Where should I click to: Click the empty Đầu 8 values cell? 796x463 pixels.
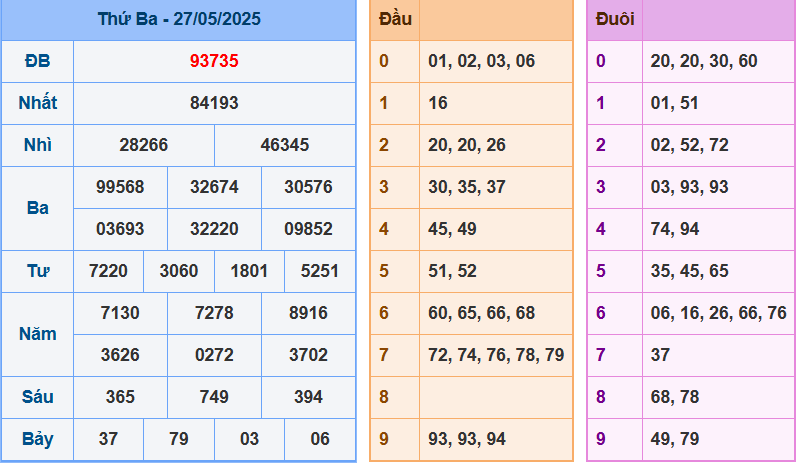click(496, 397)
